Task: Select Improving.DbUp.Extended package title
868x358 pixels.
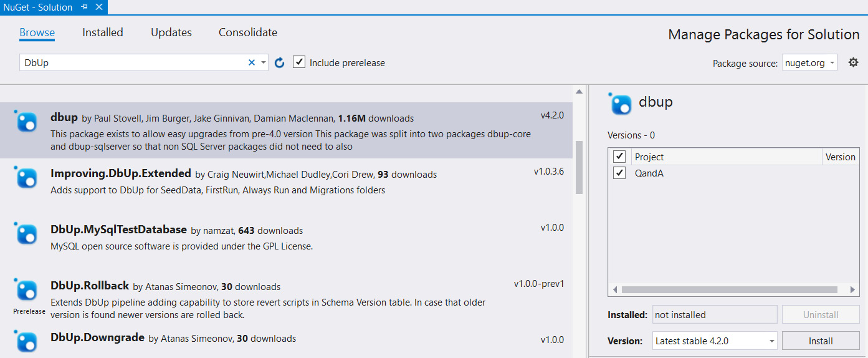Action: (121, 173)
